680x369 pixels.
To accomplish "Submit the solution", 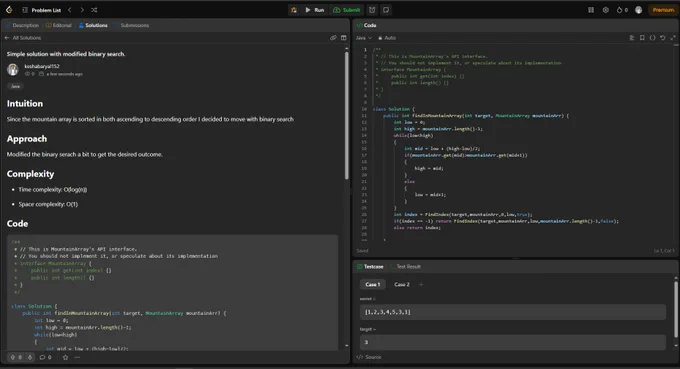I will (347, 10).
